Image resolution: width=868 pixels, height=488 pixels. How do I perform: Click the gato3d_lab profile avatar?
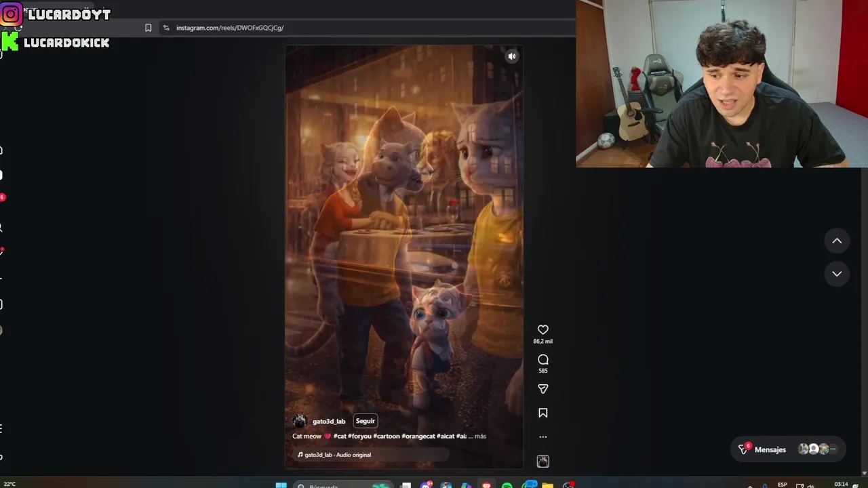(x=300, y=421)
